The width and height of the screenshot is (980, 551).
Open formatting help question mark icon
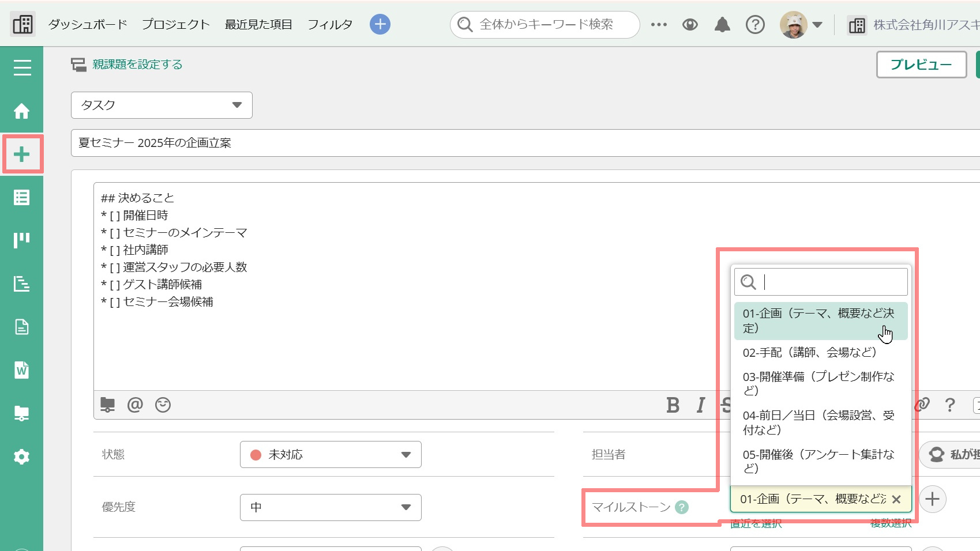tap(950, 405)
